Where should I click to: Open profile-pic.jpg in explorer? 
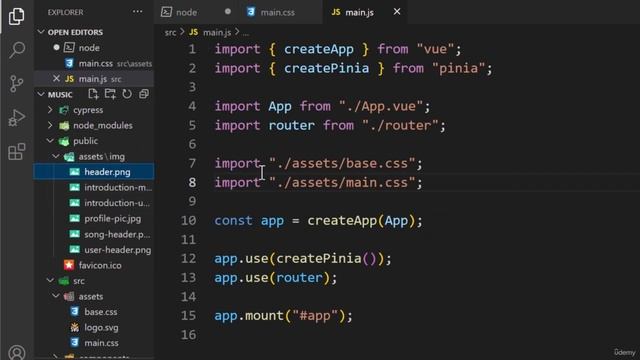click(x=94, y=218)
